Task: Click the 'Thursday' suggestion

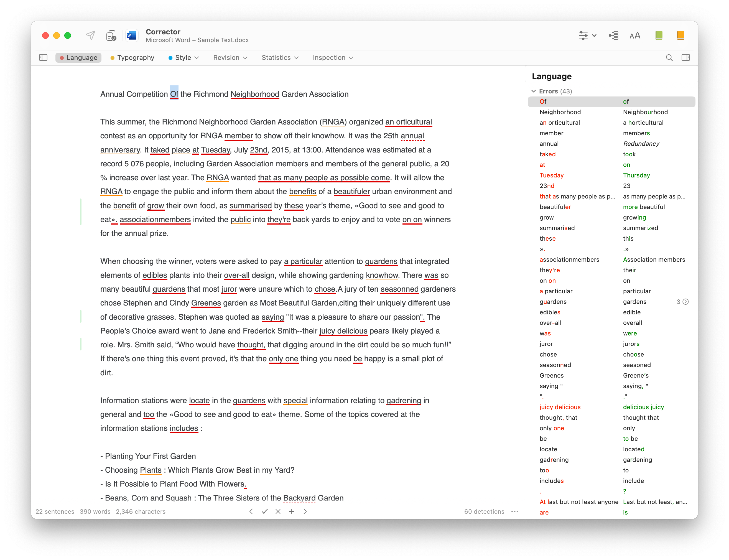Action: (x=636, y=175)
